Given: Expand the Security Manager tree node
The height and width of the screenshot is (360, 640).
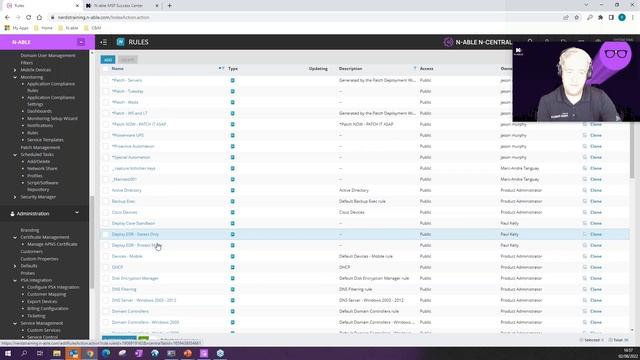Looking at the screenshot, I should [15, 197].
